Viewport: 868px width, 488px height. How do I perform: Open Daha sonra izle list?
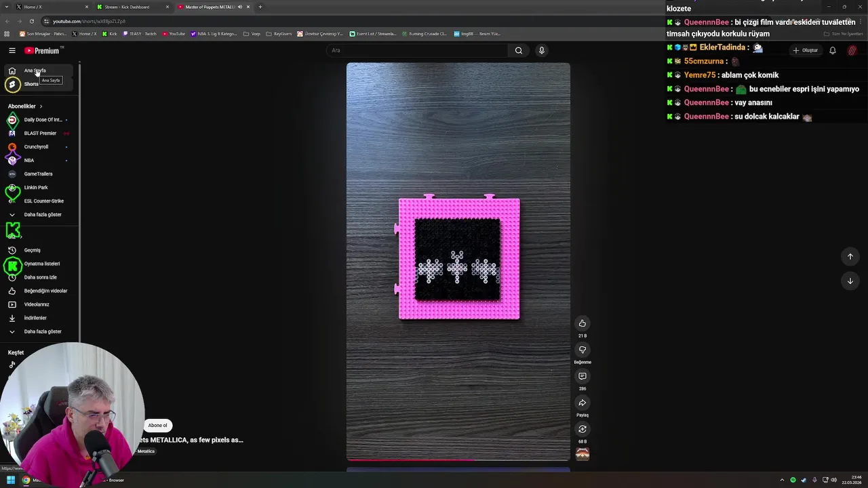click(39, 277)
